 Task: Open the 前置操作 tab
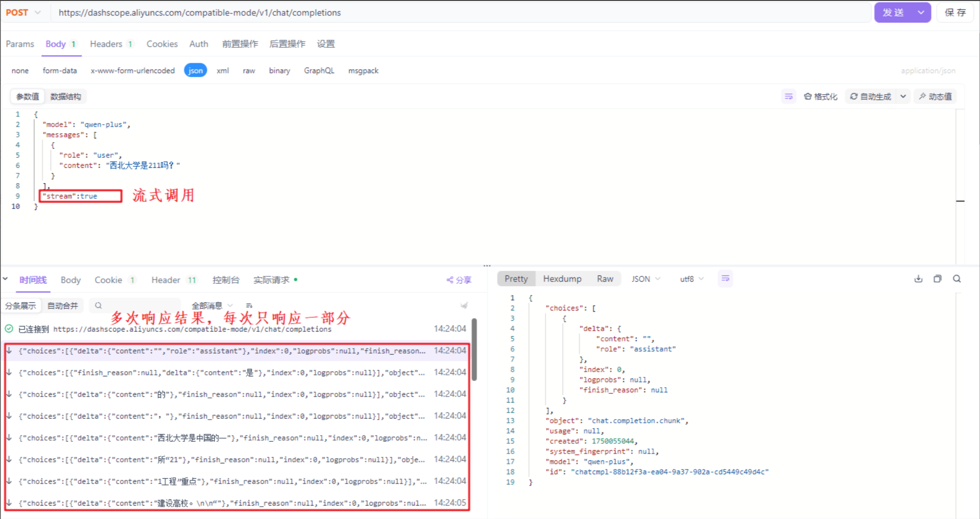(x=240, y=44)
